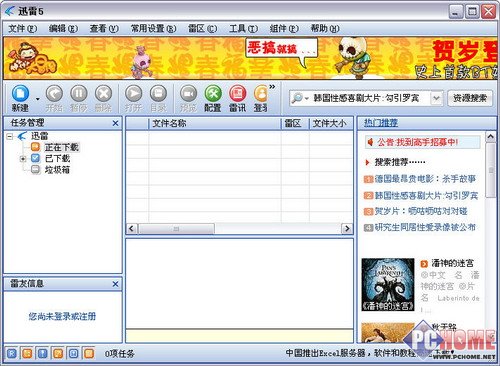Screen dimensions: 500x366
Task: Open the 编辑(E) menu
Action: click(x=63, y=29)
